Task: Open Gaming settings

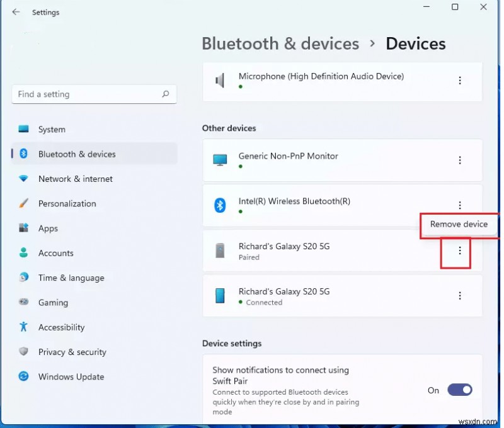Action: (94, 303)
